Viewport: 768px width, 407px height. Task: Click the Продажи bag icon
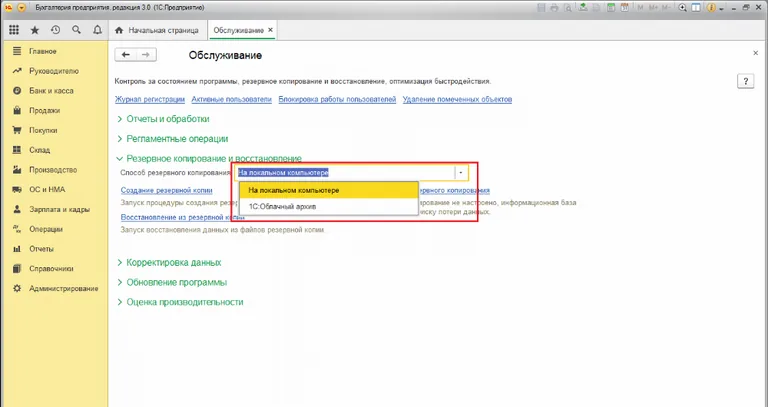(x=17, y=111)
